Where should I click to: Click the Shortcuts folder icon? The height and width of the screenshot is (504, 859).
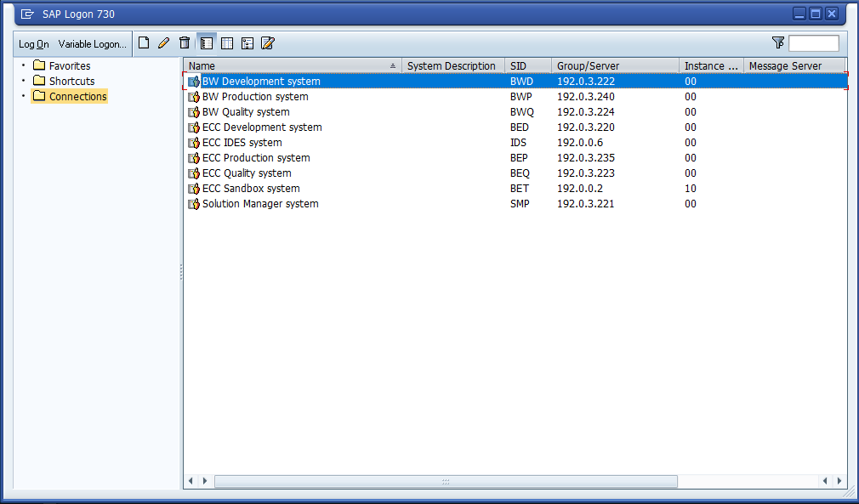point(39,81)
